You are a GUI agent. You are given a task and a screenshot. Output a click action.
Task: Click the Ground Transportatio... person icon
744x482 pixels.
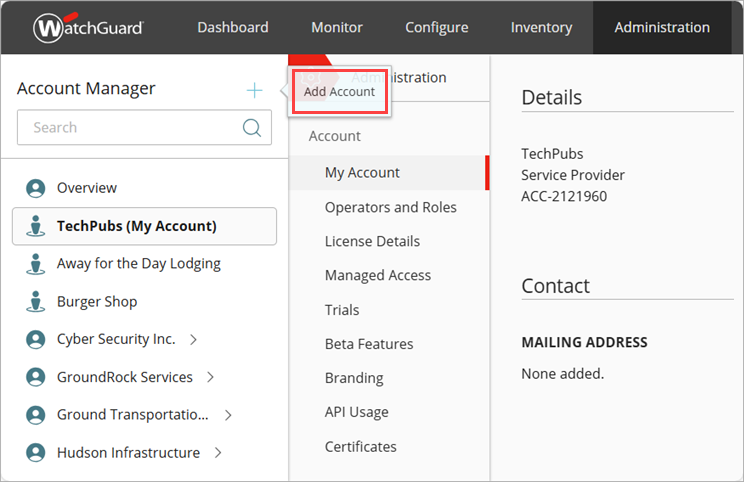36,415
